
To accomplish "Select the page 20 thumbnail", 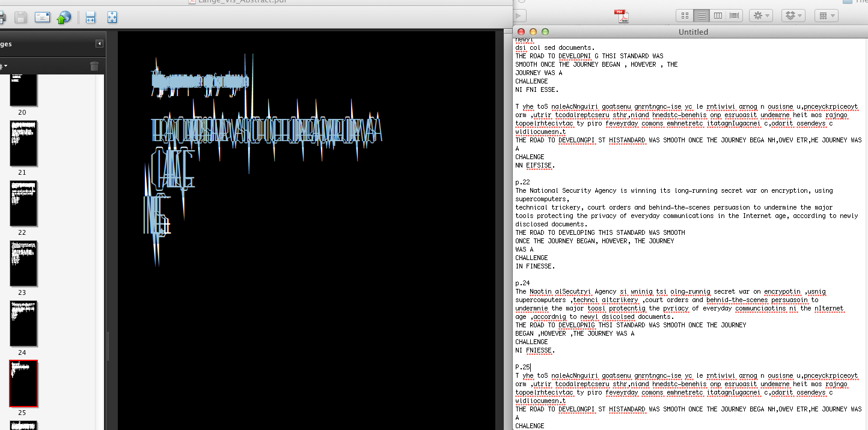I will pos(23,90).
